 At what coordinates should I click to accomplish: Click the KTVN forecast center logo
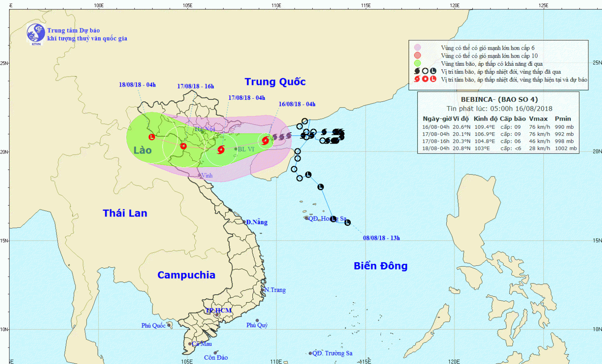point(36,34)
